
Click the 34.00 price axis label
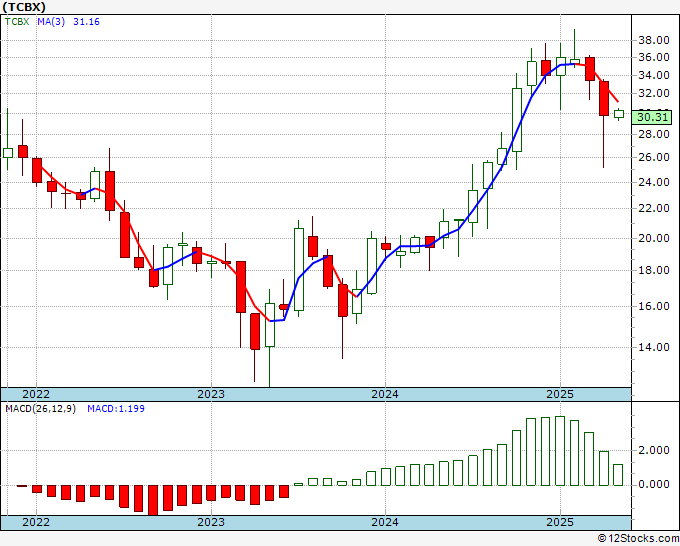(654, 75)
